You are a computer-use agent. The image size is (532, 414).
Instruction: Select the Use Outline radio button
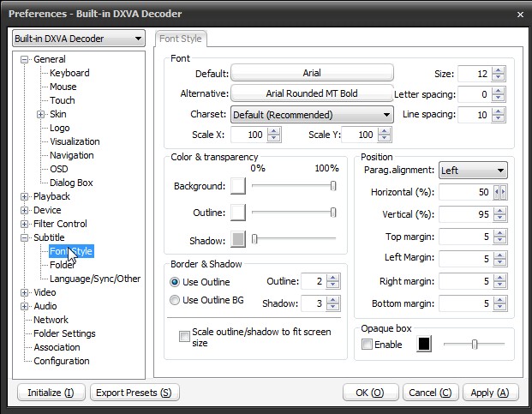point(175,282)
